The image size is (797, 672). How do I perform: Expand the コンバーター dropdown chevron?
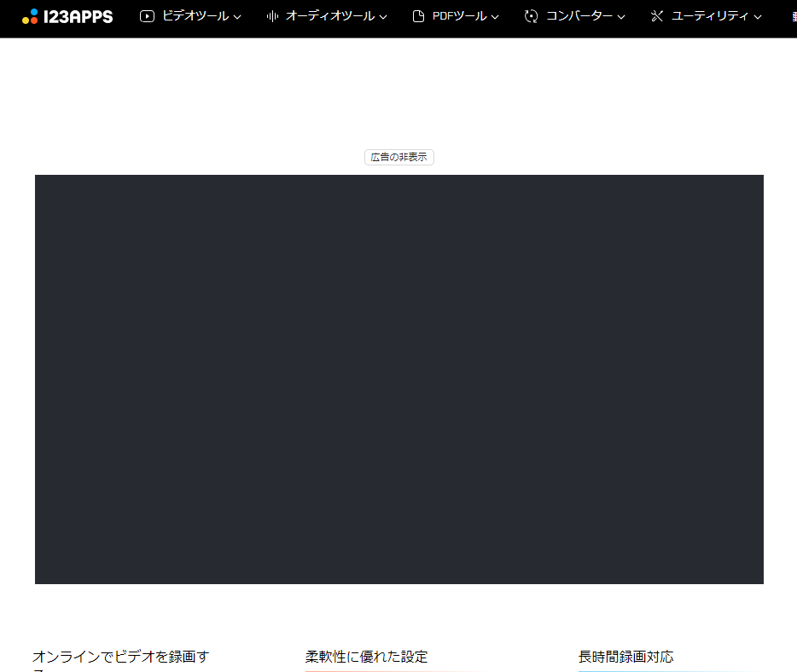coord(622,16)
